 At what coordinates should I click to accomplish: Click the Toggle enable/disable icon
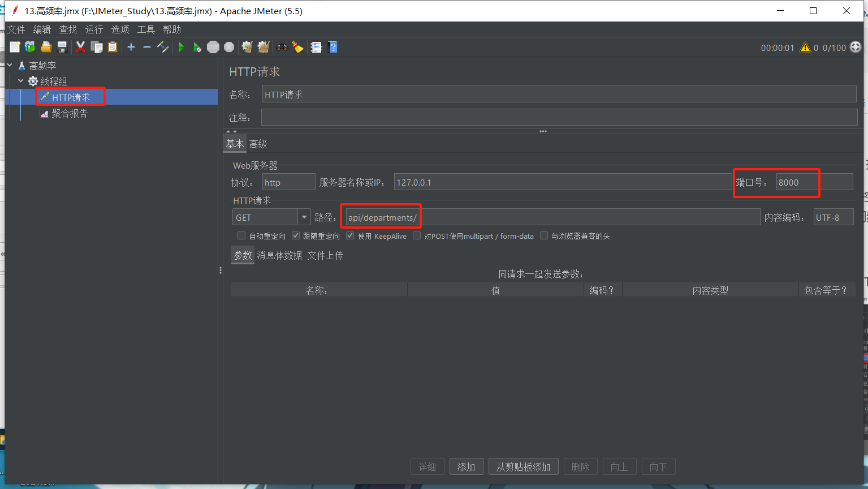click(163, 47)
